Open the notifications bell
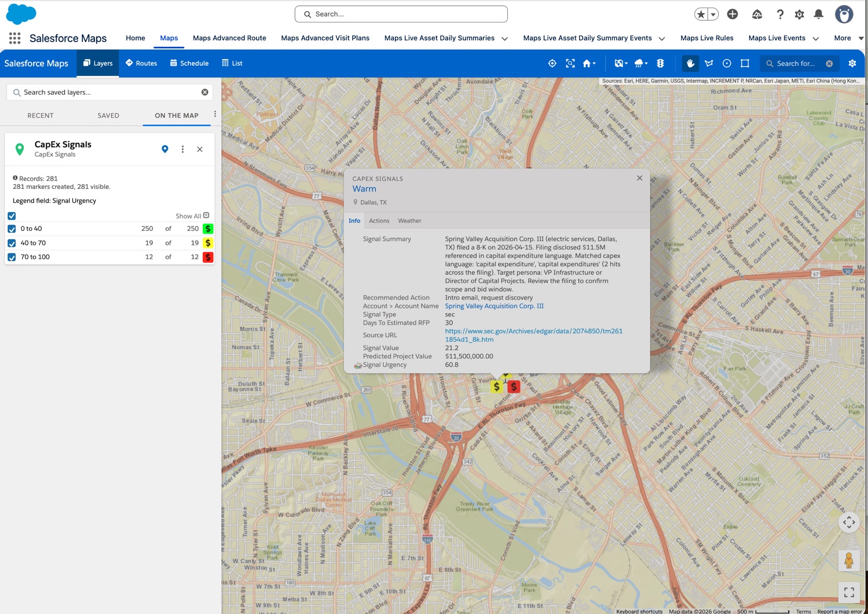868x614 pixels. point(819,15)
